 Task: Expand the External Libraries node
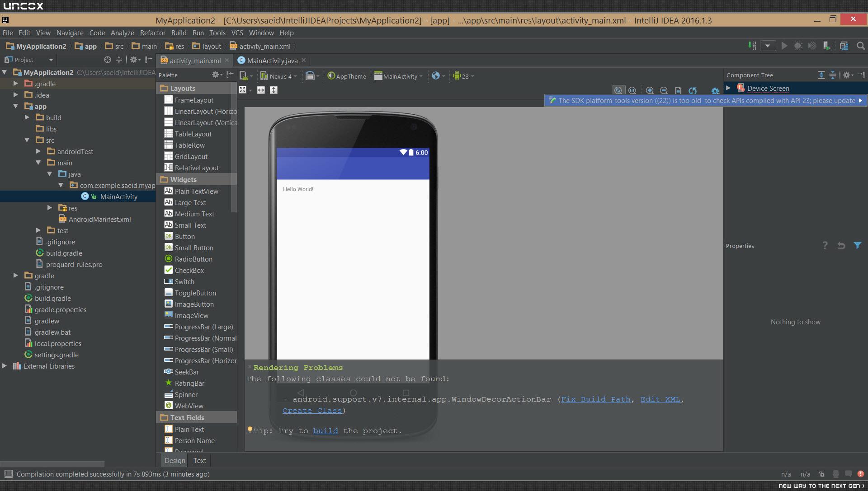(x=5, y=366)
